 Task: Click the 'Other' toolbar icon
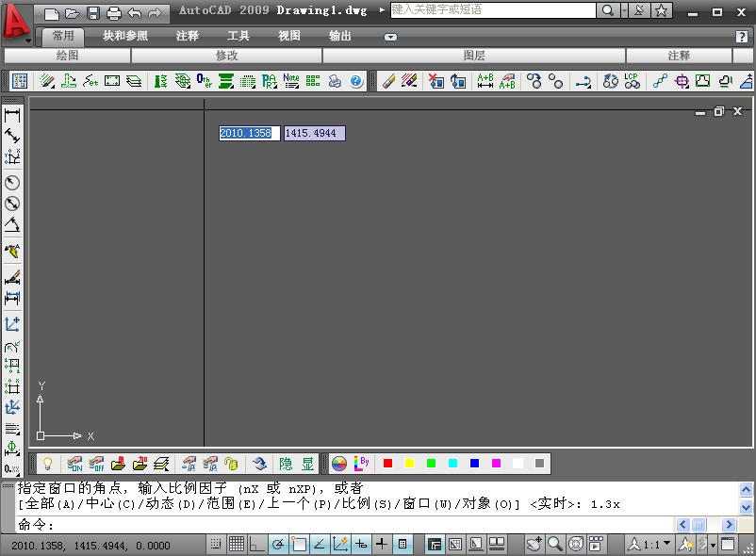coord(204,81)
